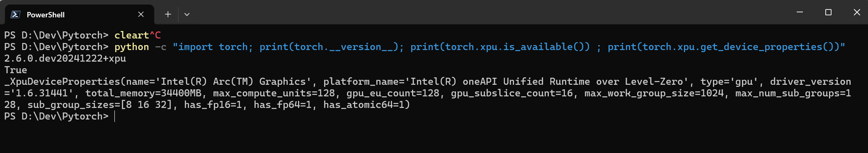This screenshot has width=868, height=153.
Task: Click the 2.6.0.dev20241222+xpu version output
Action: coord(65,59)
